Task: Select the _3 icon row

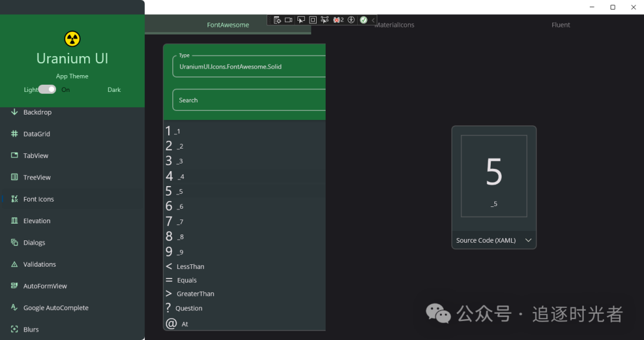Action: (245, 161)
